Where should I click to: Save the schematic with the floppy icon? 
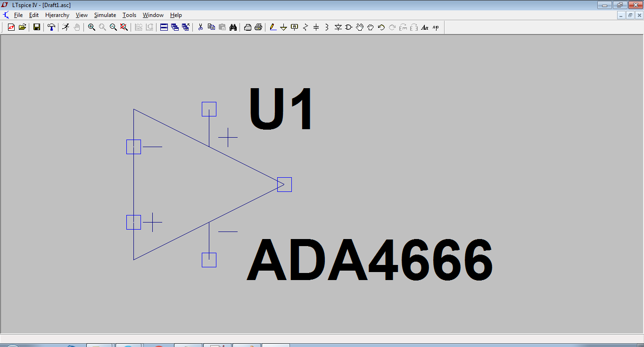(36, 27)
